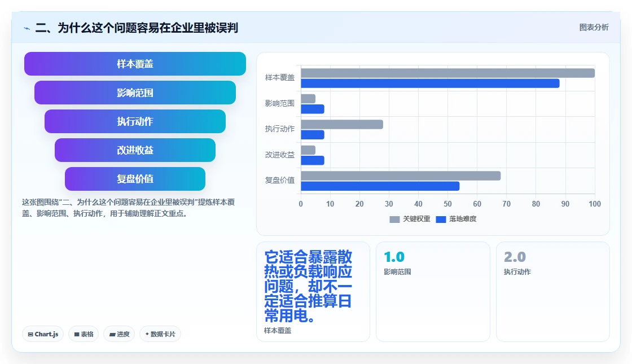
Task: Click the 2.0 value in 执行动作 card
Action: (x=515, y=257)
